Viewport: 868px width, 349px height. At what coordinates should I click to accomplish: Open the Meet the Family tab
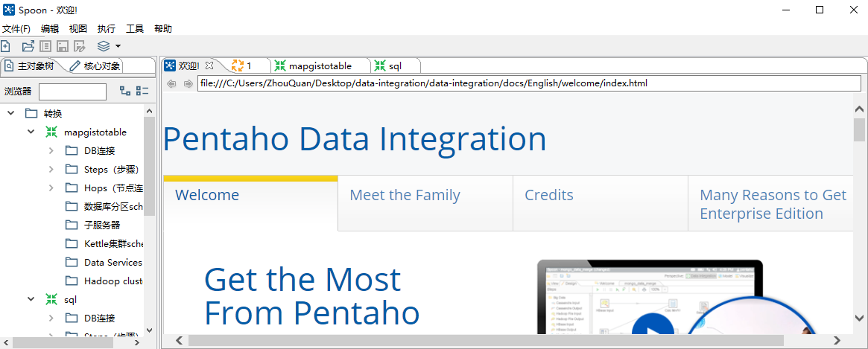coord(425,203)
